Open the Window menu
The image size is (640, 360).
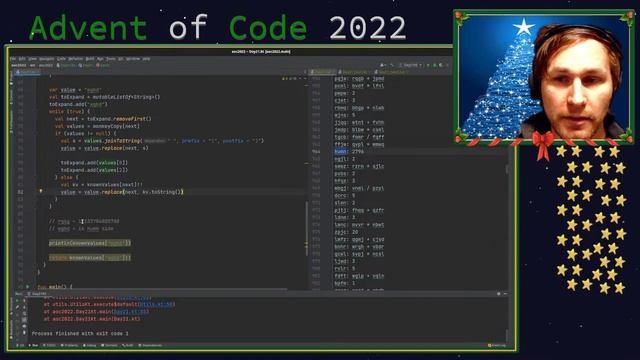[133, 59]
